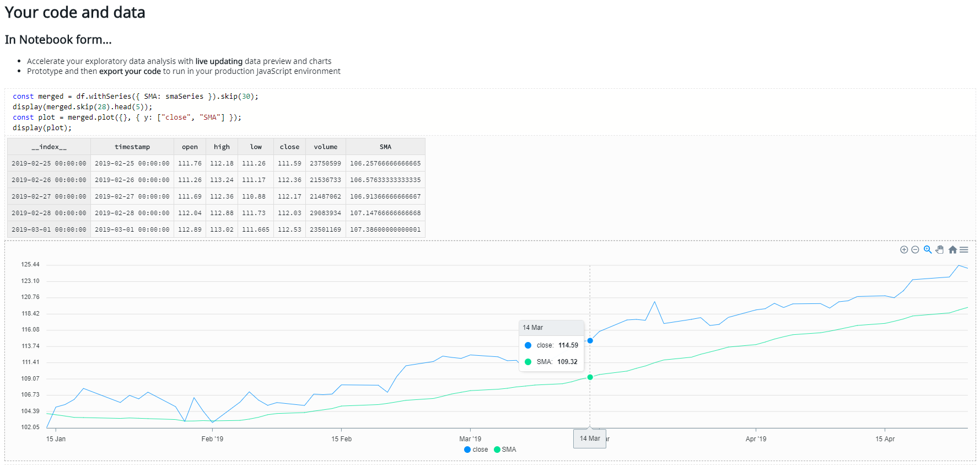
Task: Click volume value 21487062
Action: (325, 196)
